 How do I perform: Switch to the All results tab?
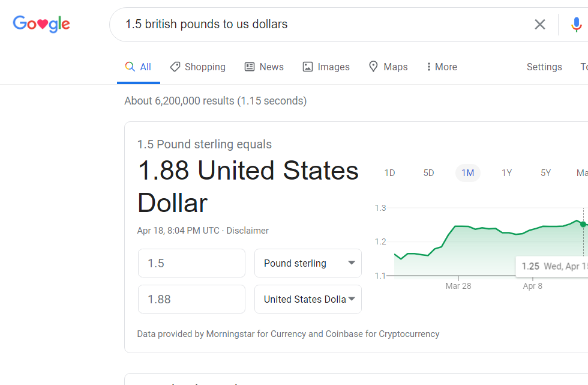click(138, 67)
